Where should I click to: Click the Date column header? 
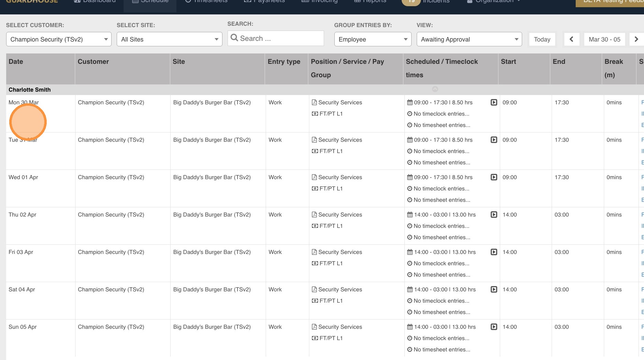[x=41, y=69]
